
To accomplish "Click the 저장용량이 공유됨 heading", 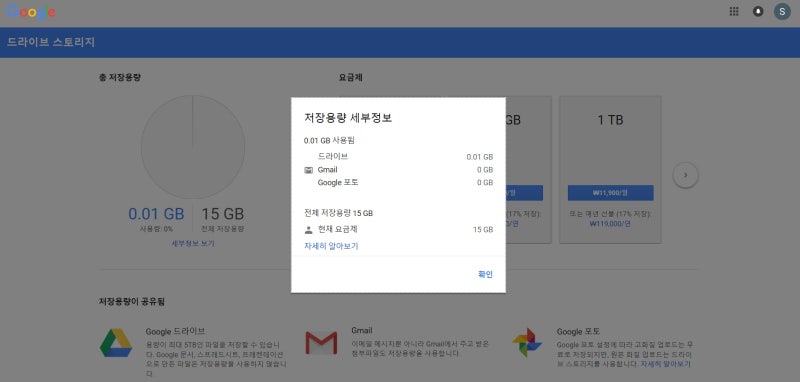I will point(132,302).
